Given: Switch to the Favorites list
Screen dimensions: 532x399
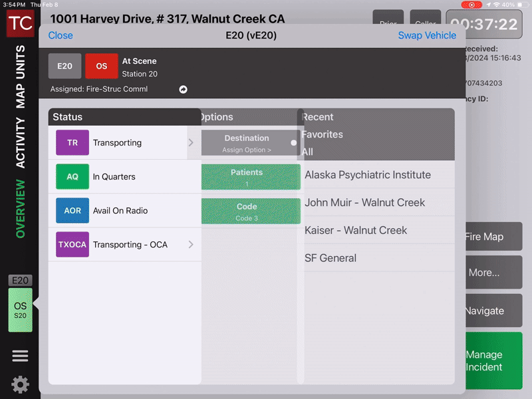Looking at the screenshot, I should (x=323, y=134).
